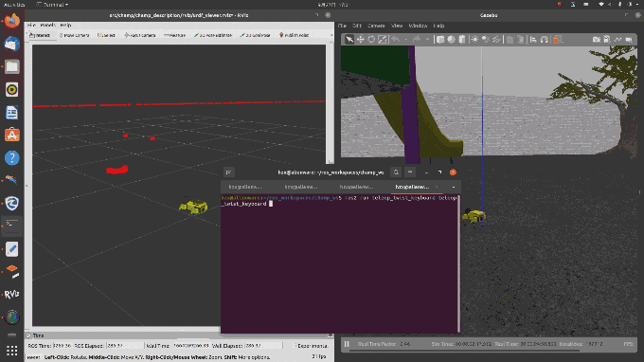Click the ROS Time value field
Image resolution: width=644 pixels, height=362 pixels.
click(63, 346)
